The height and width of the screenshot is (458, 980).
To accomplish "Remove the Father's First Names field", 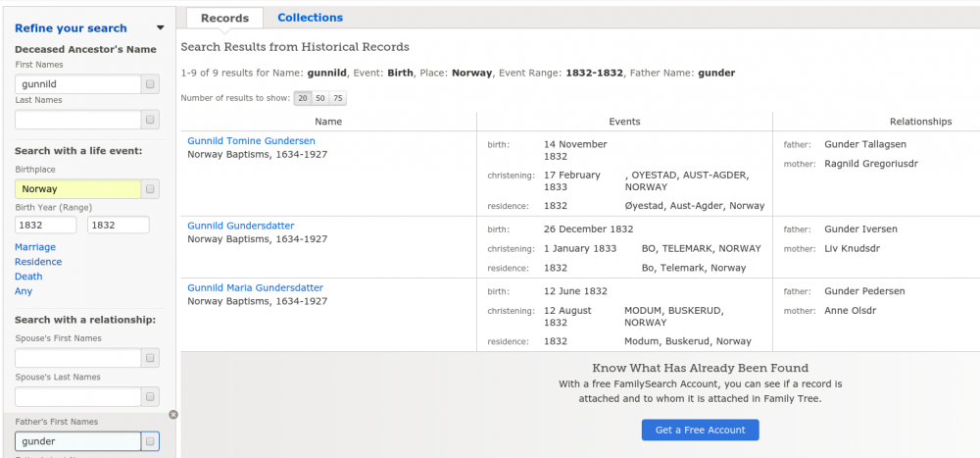I will [173, 415].
